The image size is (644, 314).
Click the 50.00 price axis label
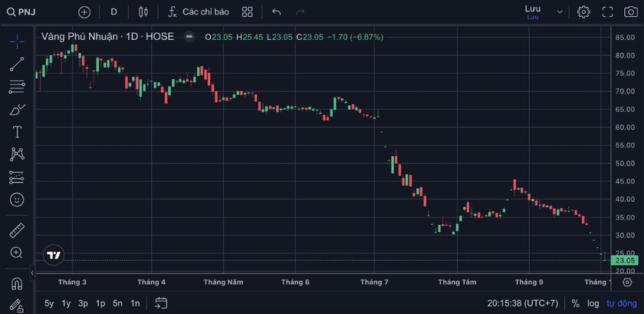626,164
